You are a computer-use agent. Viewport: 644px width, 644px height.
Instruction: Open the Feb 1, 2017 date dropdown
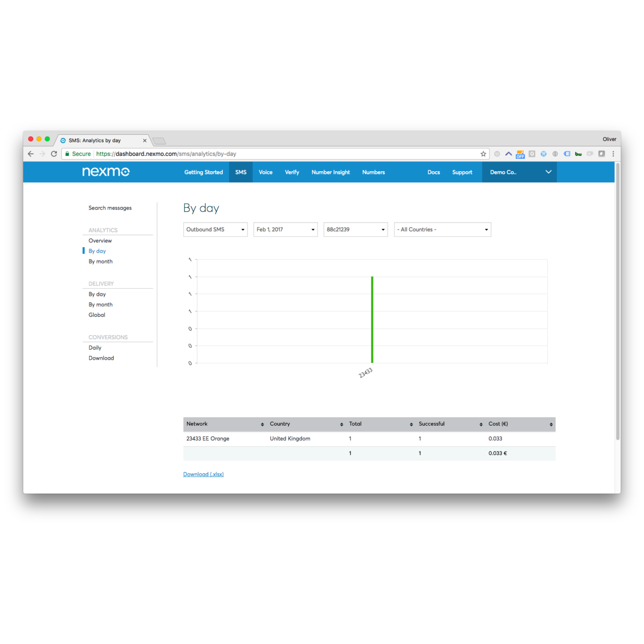[285, 230]
